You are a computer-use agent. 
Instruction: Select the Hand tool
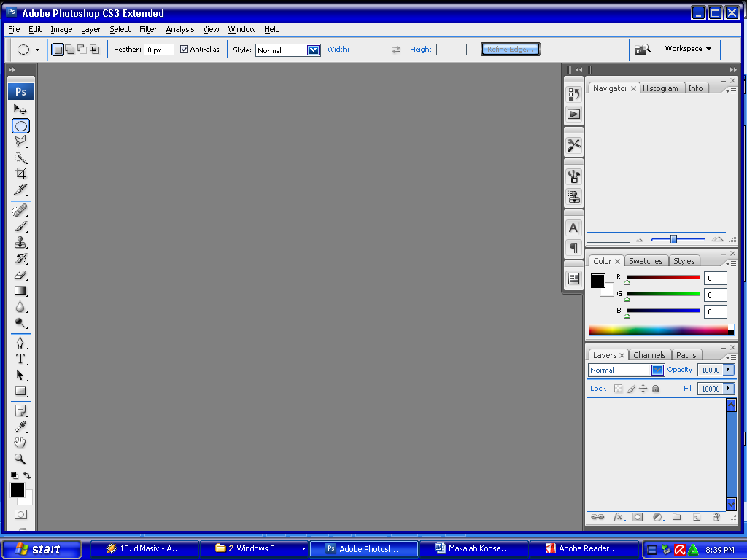pyautogui.click(x=20, y=443)
